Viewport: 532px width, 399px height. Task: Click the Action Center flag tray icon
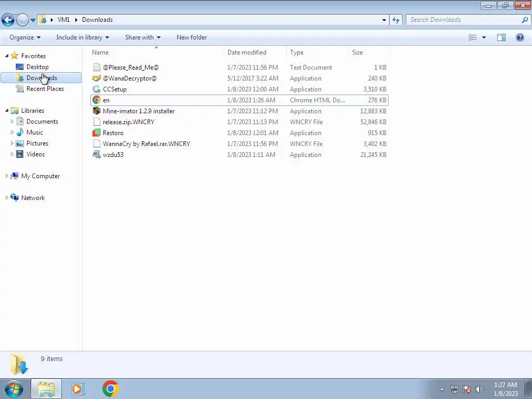[467, 389]
